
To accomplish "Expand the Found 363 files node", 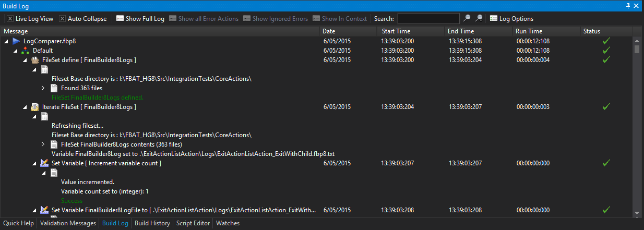I will [43, 88].
